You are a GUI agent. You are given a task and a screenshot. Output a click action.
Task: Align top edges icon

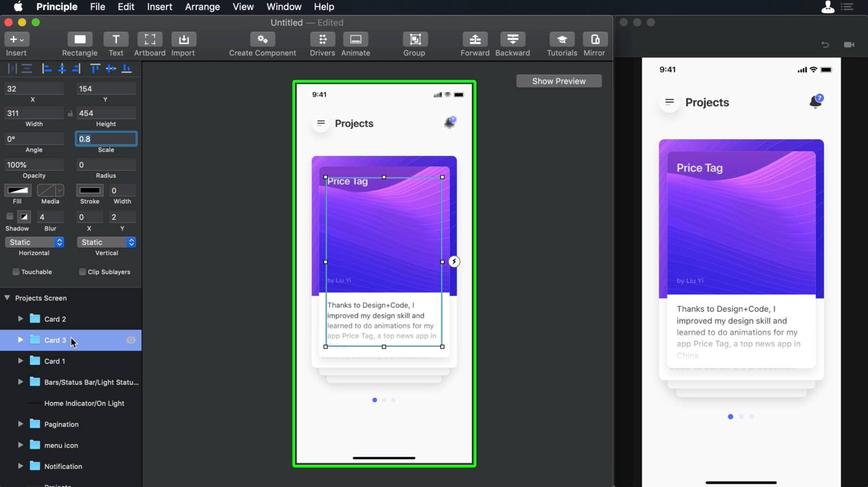click(95, 68)
